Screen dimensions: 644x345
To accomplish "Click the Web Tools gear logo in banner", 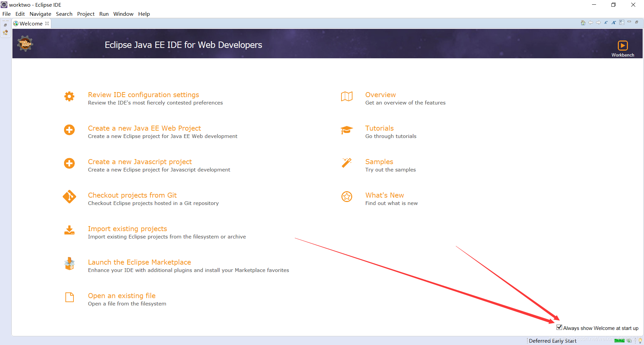I will click(25, 44).
